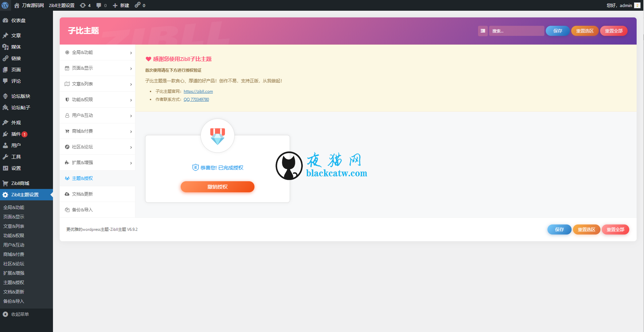Screen dimensions: 644x332
Task: Click the diamond shop authorization thumbnail
Action: pos(218,136)
